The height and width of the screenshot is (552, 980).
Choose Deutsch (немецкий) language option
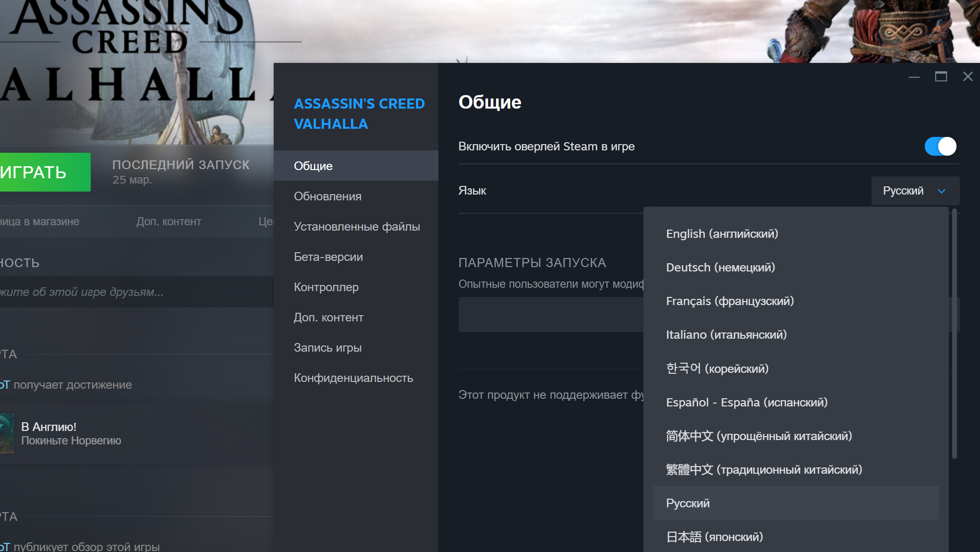720,268
